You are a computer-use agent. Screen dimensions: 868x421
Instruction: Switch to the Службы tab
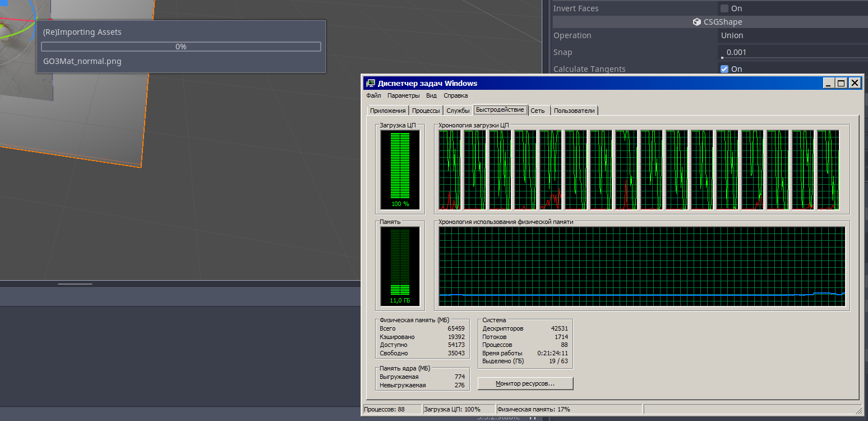point(458,111)
